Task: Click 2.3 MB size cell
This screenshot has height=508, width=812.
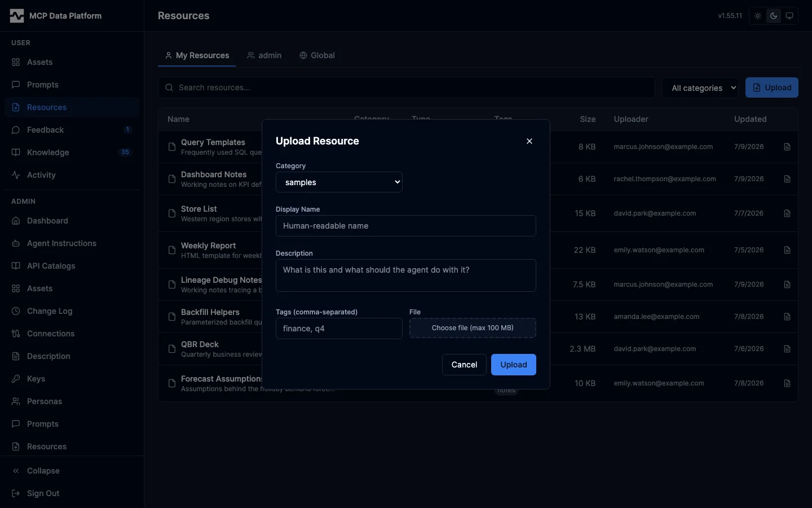Action: (582, 349)
